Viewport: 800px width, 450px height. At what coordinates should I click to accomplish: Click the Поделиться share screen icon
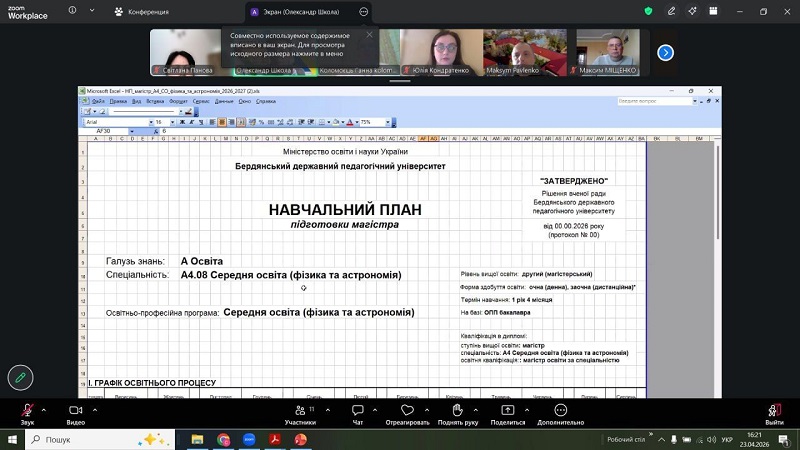point(507,410)
